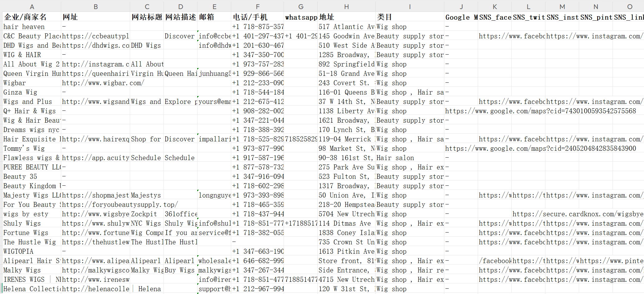Select the 'Q+ Hair & Wigs' name cell

(x=32, y=111)
